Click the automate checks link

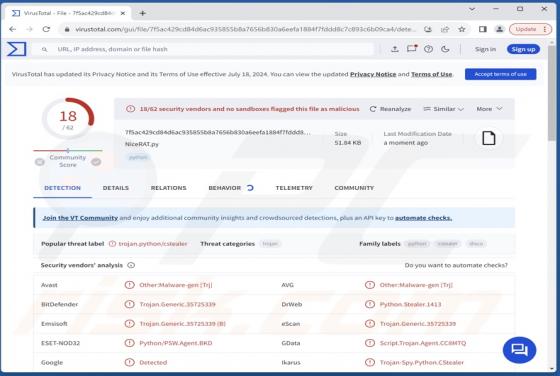[423, 218]
